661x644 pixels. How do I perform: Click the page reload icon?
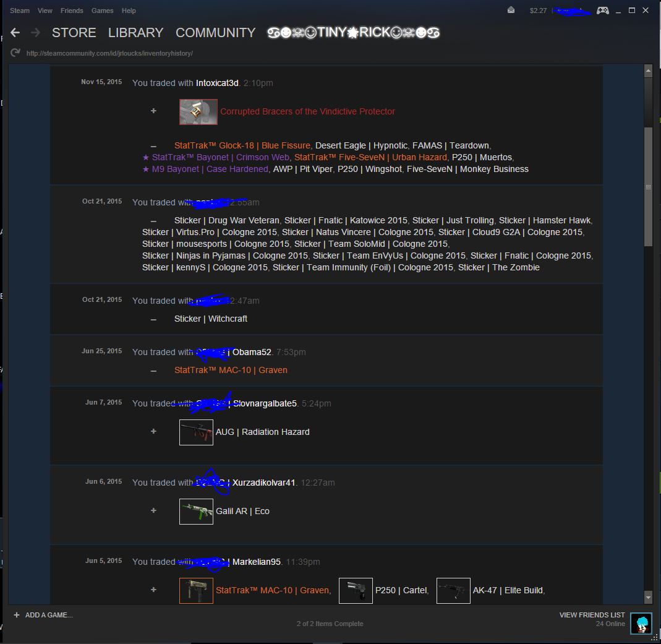click(15, 53)
